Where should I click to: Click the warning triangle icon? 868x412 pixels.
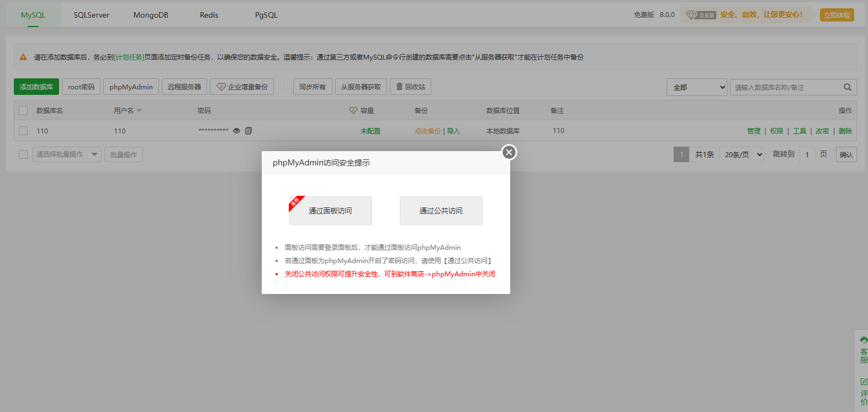click(23, 57)
